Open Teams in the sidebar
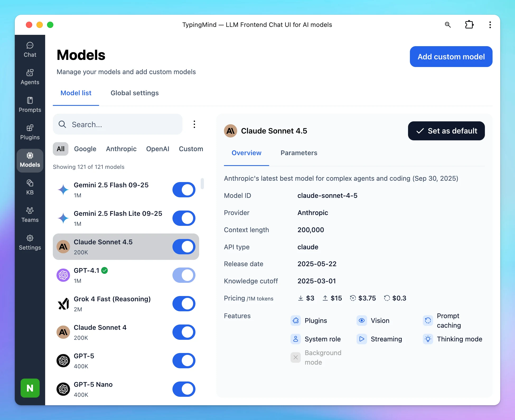 click(x=30, y=215)
